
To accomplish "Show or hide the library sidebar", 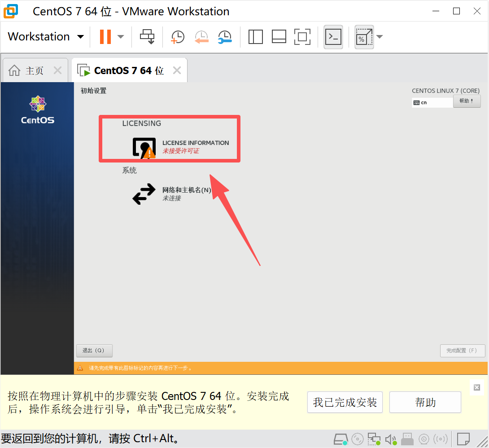I will click(255, 37).
